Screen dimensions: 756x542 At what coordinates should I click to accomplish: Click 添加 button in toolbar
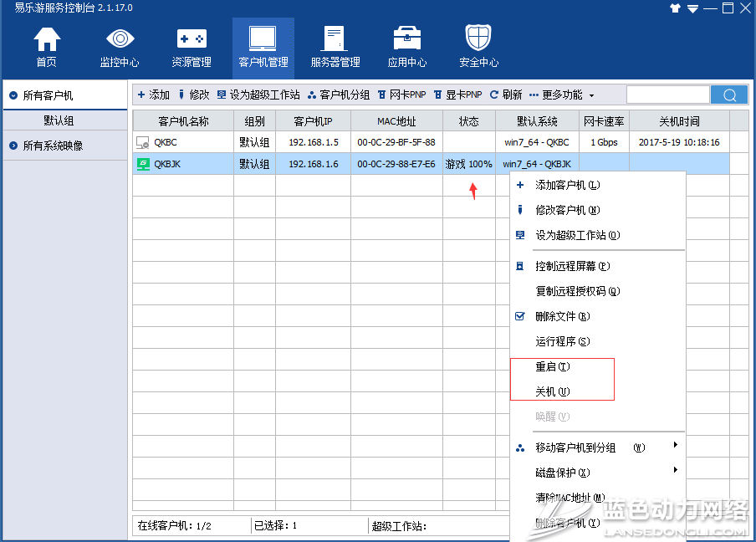click(153, 95)
